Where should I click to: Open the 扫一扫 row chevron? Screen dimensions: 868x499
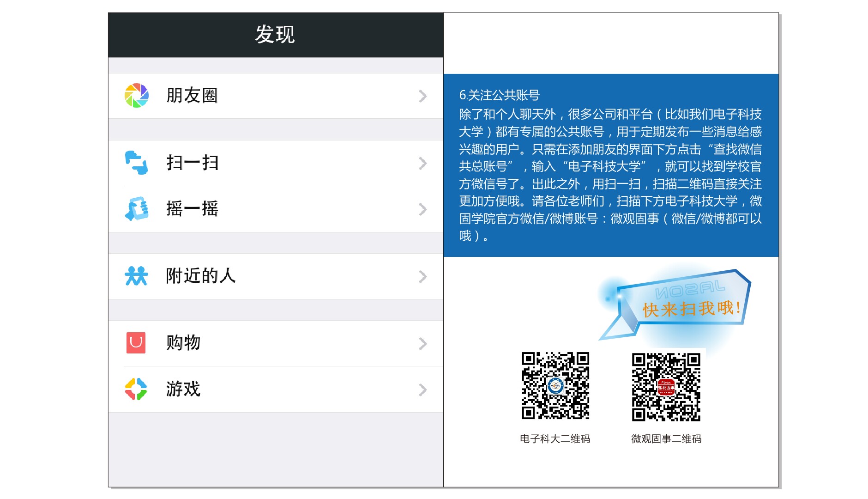pos(422,163)
